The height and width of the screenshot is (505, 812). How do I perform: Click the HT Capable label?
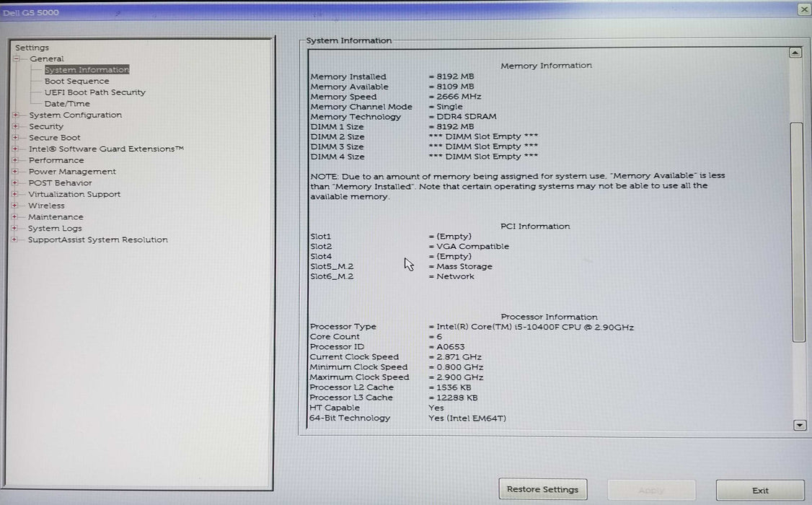[x=334, y=408]
